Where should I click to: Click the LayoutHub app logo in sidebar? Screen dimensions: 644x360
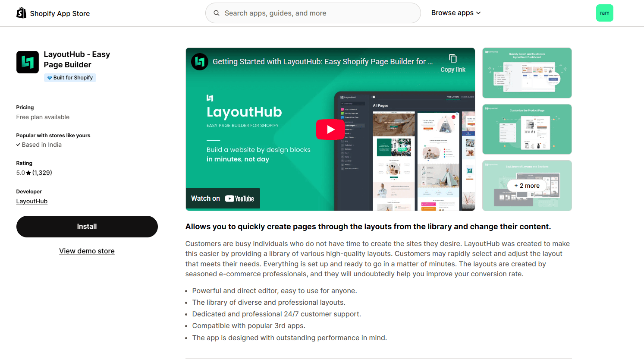click(x=28, y=62)
